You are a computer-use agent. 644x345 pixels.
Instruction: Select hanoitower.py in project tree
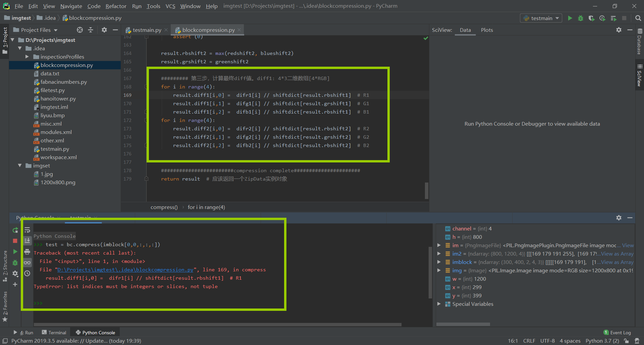click(58, 98)
